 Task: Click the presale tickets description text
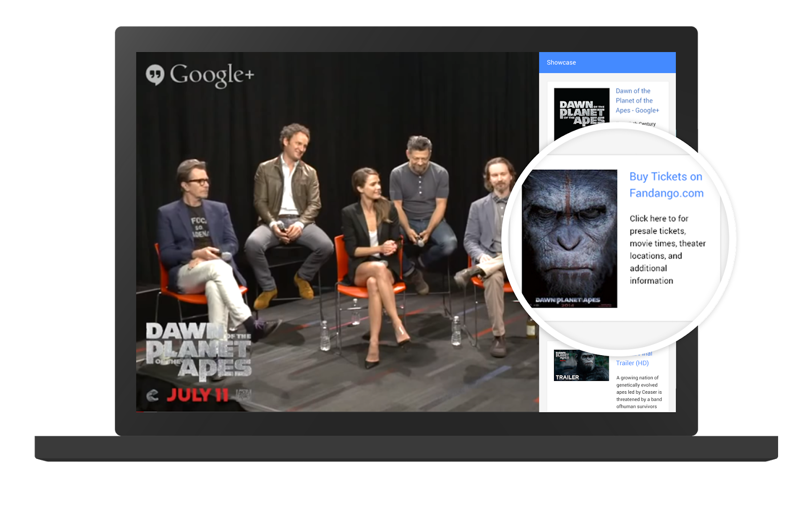667,249
